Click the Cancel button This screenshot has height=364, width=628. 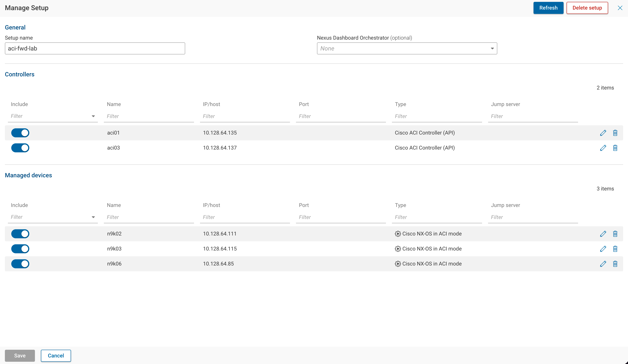coord(56,356)
